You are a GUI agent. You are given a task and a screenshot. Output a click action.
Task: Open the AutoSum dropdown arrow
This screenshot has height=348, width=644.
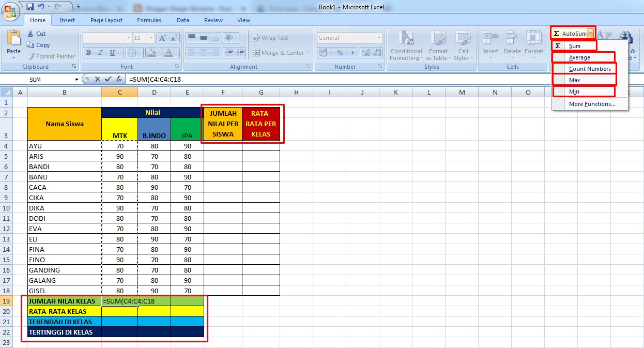tap(590, 33)
